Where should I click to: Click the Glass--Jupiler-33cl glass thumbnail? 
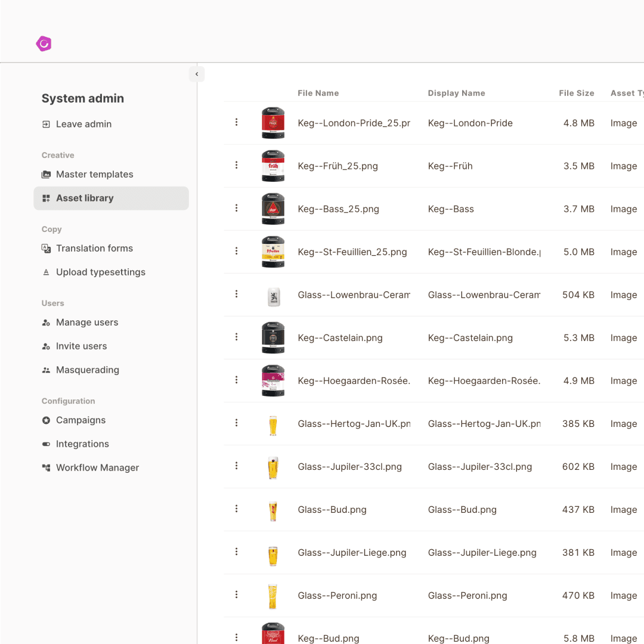click(x=273, y=466)
